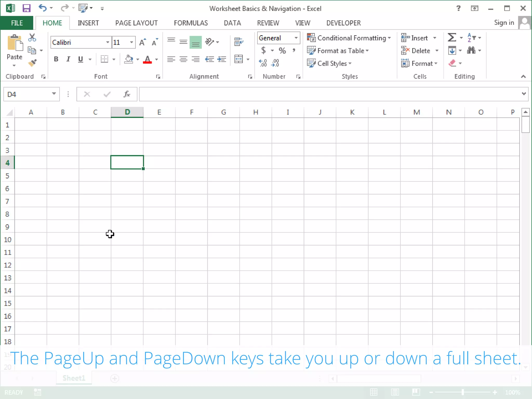Decrease font size with the small A icon

[x=155, y=42]
